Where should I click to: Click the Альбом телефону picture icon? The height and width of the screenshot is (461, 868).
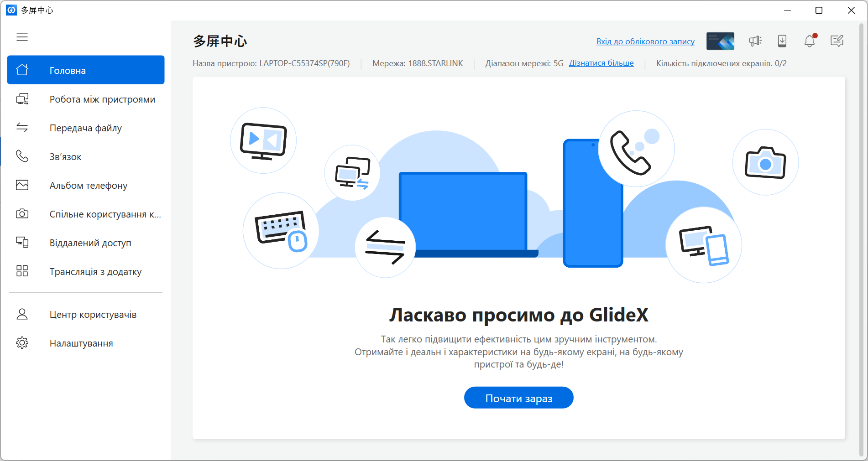tap(22, 185)
